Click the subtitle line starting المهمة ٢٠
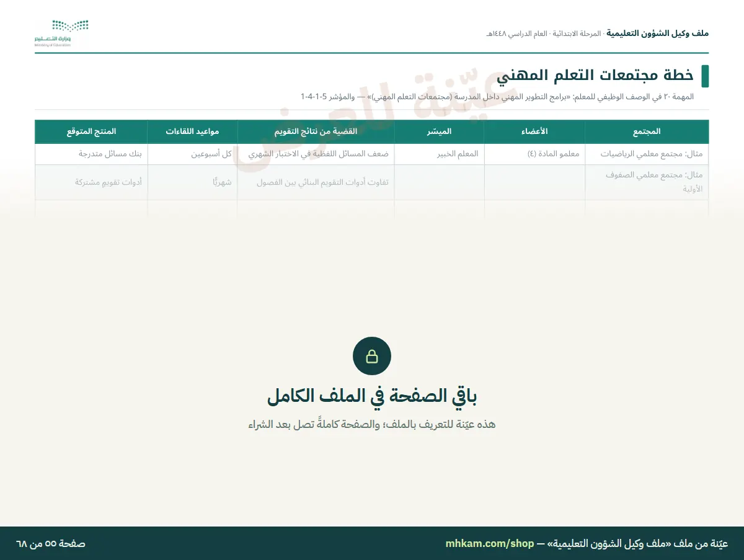 497,97
